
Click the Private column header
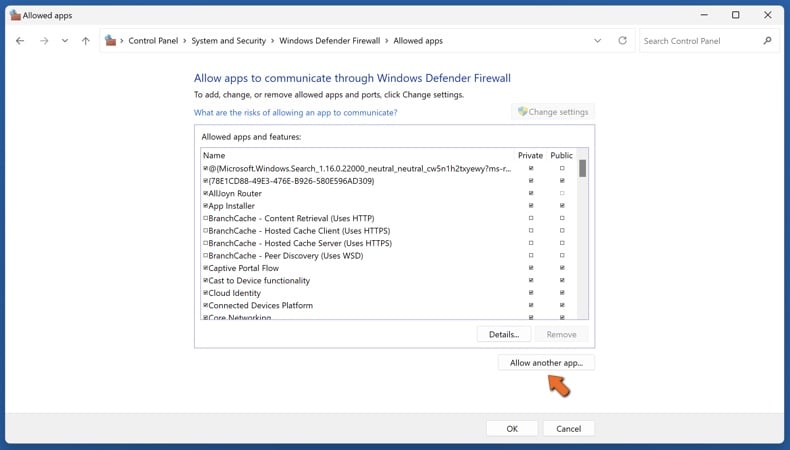[530, 155]
